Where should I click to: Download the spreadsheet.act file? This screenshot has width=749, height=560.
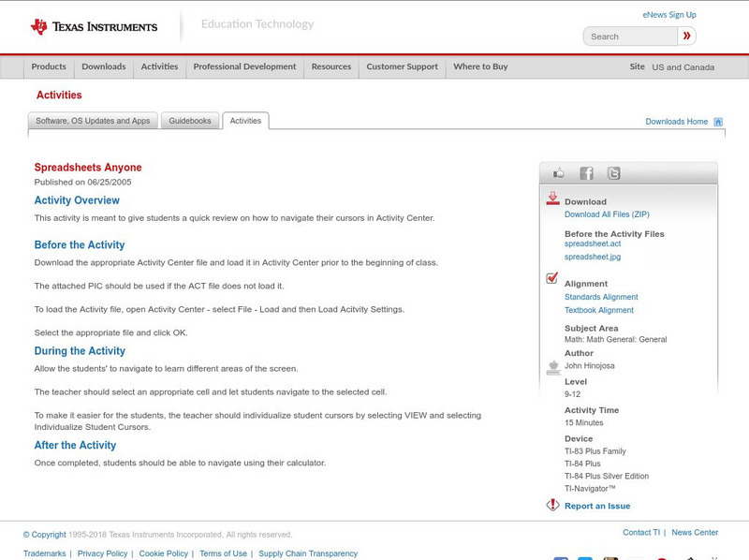(x=593, y=243)
